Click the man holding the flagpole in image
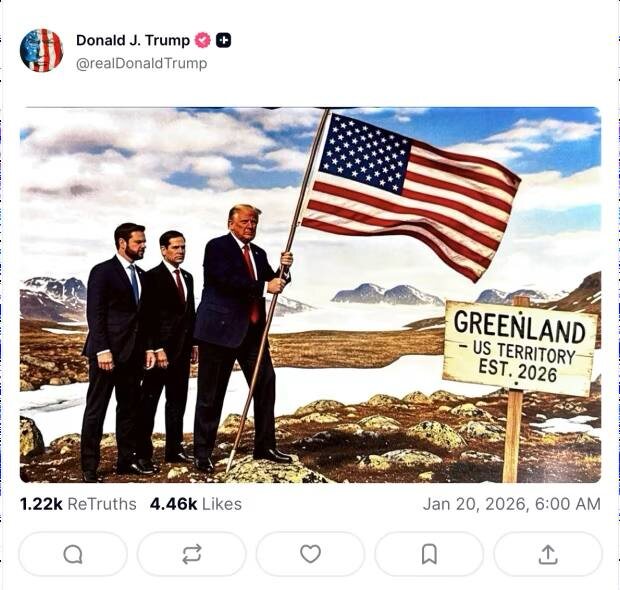620x590 pixels. tap(241, 336)
